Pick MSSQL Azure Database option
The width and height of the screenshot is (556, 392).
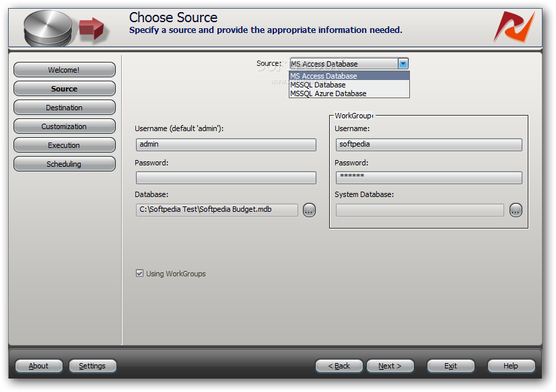click(349, 93)
